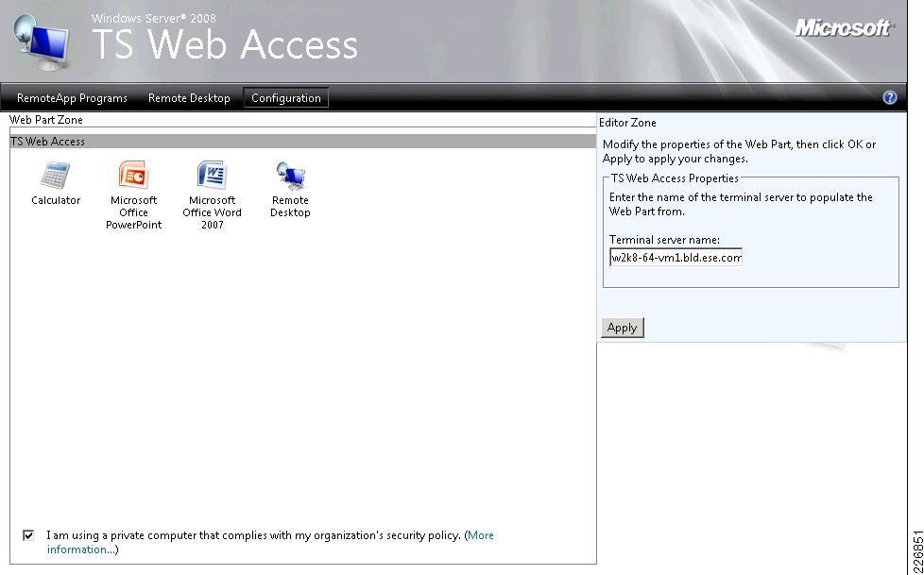
Task: Open the blue help question mark icon
Action: pyautogui.click(x=890, y=98)
